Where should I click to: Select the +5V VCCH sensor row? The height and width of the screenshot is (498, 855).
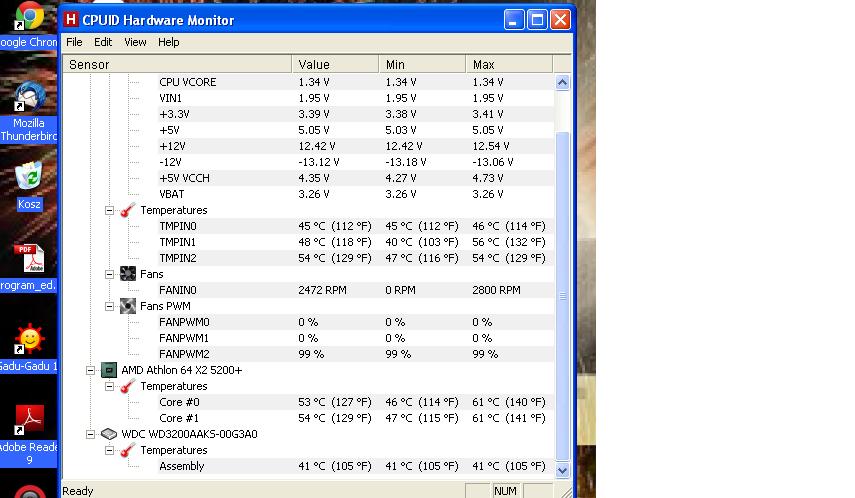pyautogui.click(x=356, y=178)
